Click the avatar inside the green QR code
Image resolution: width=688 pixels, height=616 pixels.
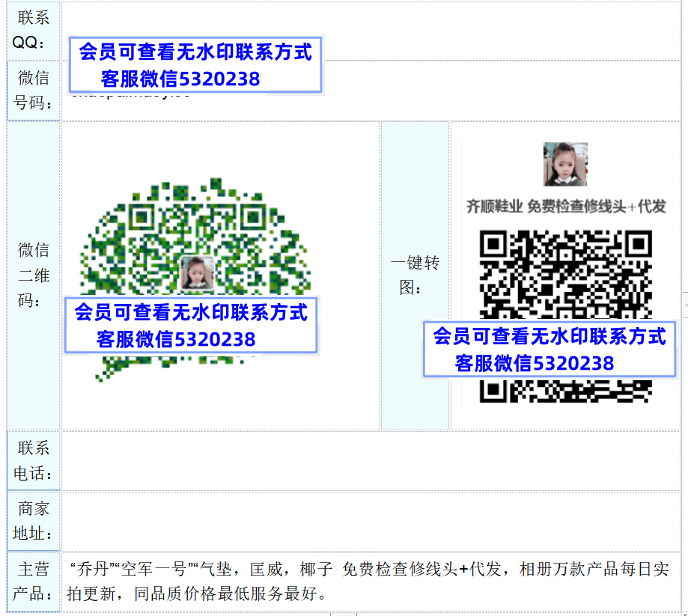click(x=197, y=273)
